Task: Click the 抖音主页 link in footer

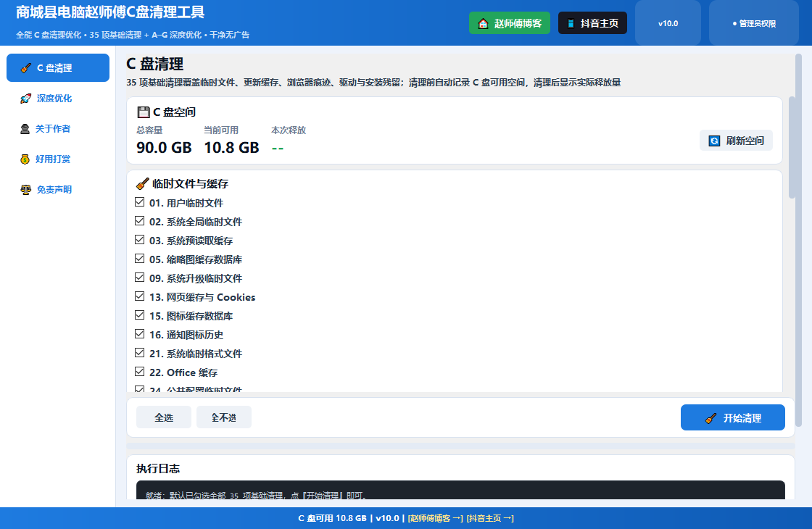Action: click(x=490, y=518)
